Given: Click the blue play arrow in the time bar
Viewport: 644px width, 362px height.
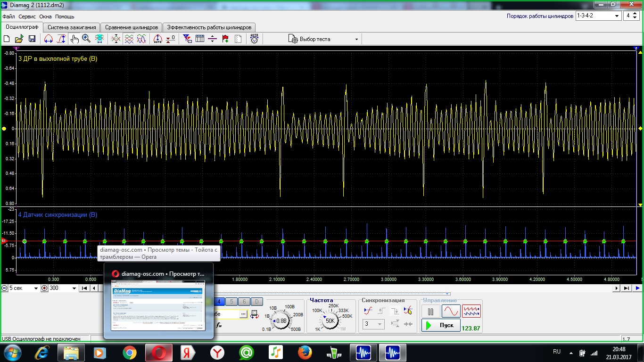Looking at the screenshot, I should tap(637, 288).
